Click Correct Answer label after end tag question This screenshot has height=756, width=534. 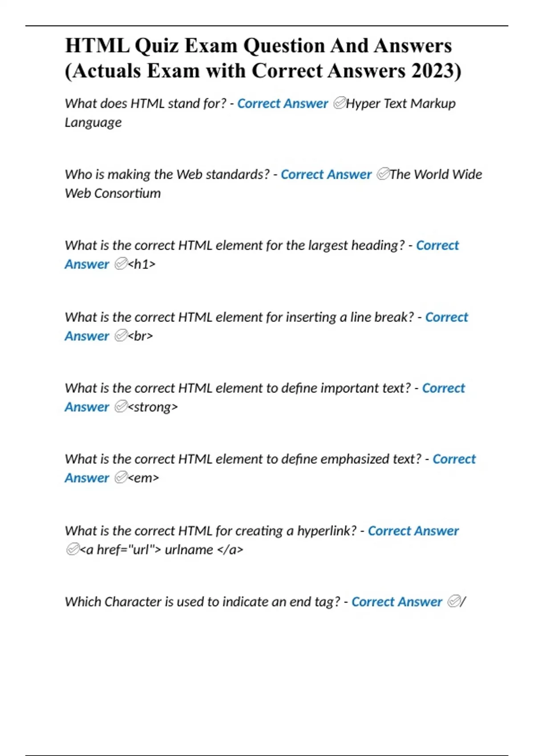click(x=396, y=602)
